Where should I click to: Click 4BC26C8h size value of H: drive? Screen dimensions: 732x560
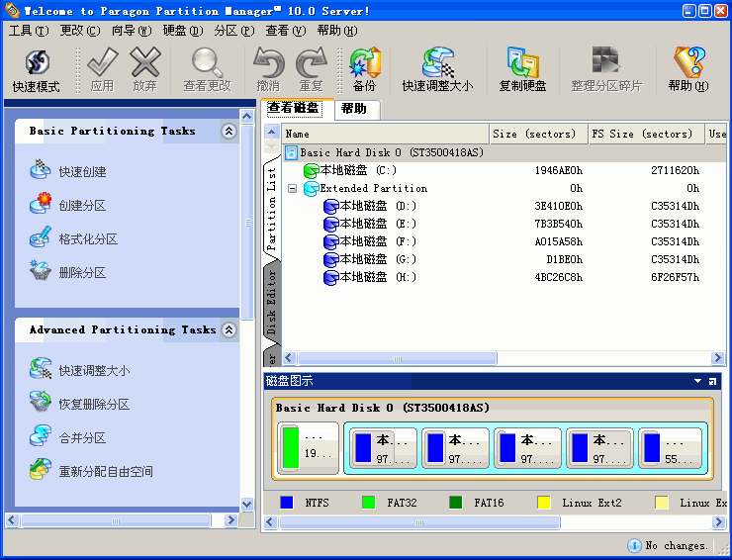pyautogui.click(x=558, y=277)
